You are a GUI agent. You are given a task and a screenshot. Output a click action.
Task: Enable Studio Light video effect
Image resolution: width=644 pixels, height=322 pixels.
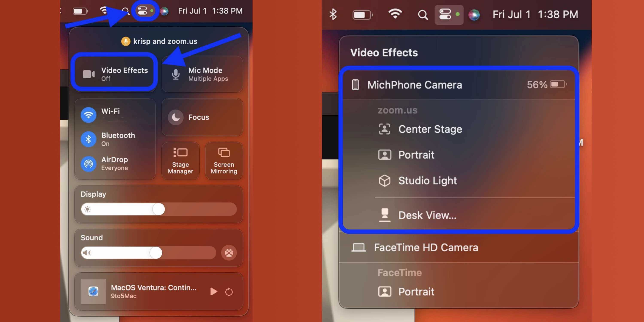[428, 180]
